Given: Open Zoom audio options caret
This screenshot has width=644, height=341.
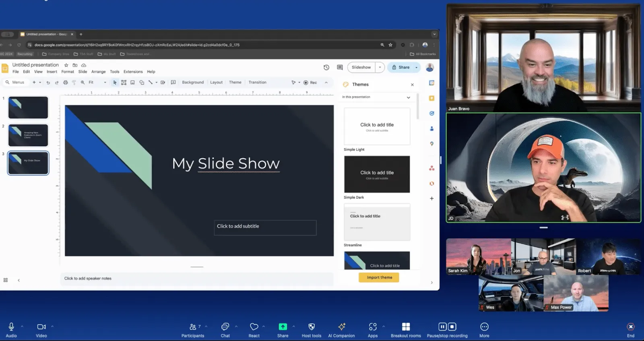Looking at the screenshot, I should 22,327.
